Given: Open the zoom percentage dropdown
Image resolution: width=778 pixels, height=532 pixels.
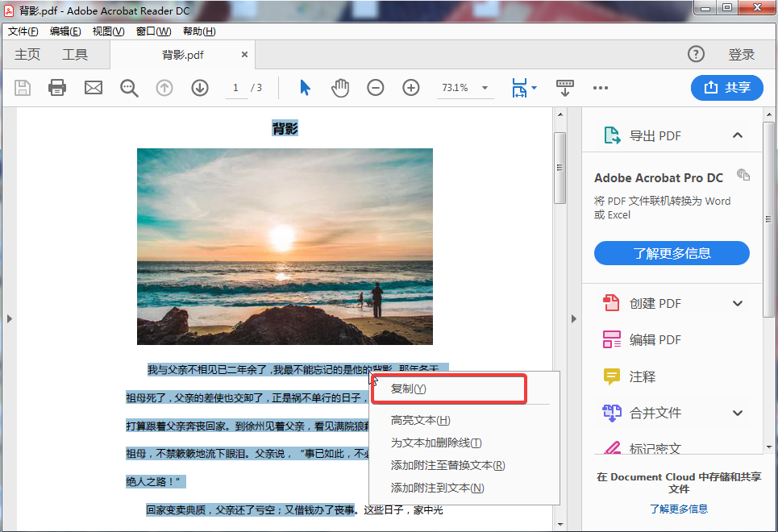Looking at the screenshot, I should [x=484, y=87].
